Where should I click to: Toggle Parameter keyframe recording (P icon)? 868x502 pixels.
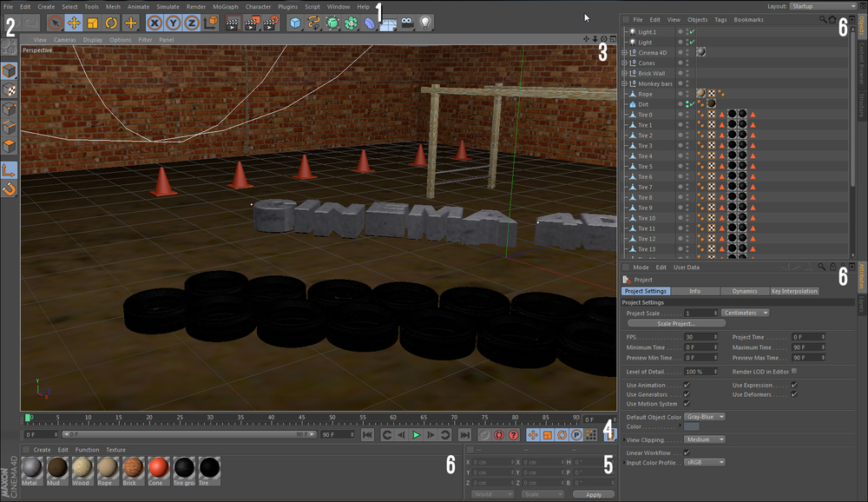pyautogui.click(x=576, y=435)
